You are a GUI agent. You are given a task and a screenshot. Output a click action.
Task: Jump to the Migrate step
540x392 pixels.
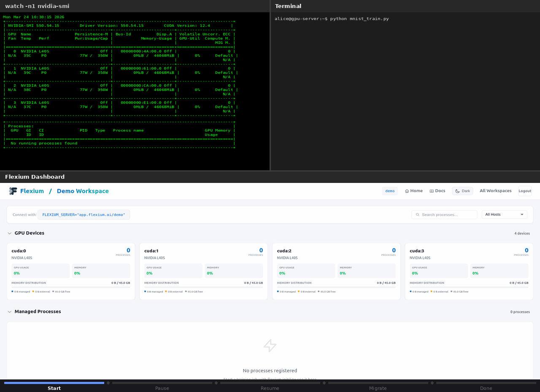coord(378,388)
